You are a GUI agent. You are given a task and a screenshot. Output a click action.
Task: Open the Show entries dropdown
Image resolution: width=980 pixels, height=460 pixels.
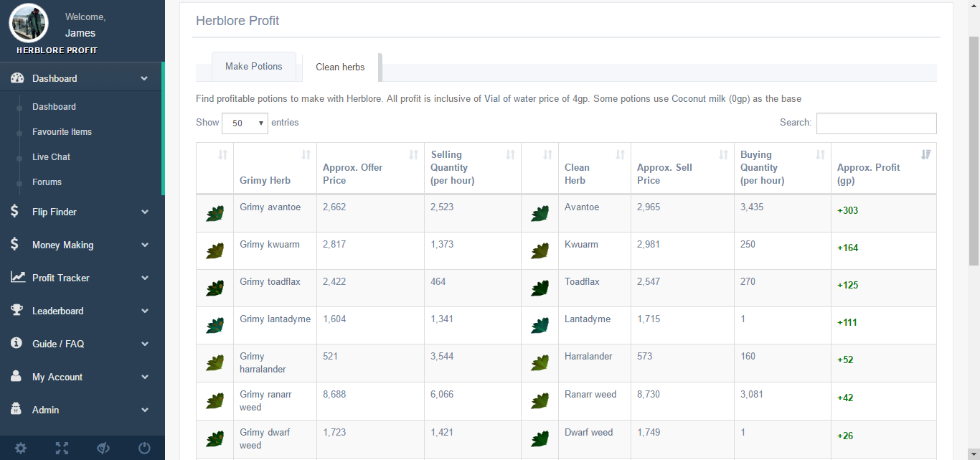click(x=245, y=123)
